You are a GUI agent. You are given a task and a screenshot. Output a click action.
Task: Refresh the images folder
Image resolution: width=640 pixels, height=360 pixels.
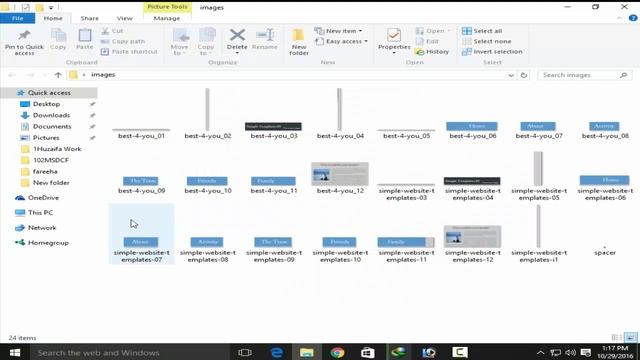click(524, 75)
